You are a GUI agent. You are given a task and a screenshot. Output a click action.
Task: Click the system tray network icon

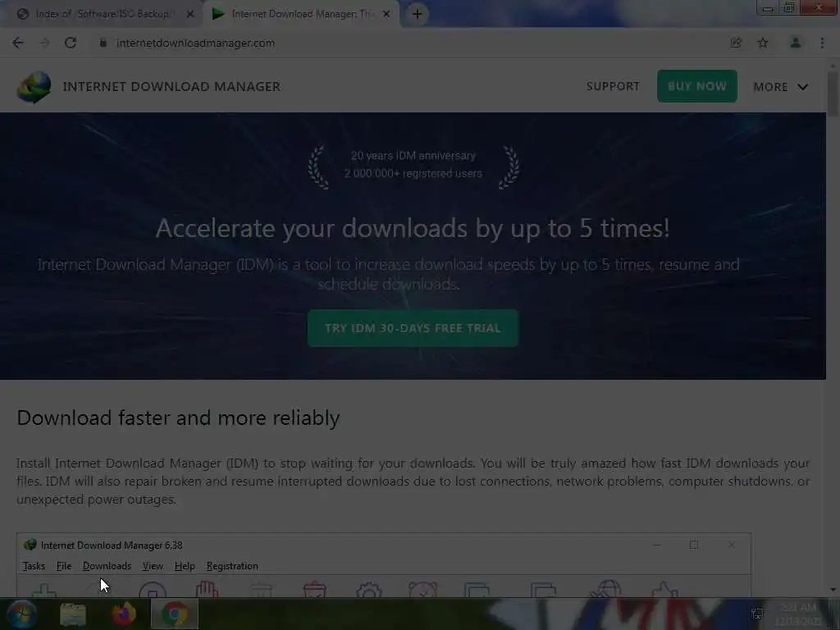coord(757,614)
